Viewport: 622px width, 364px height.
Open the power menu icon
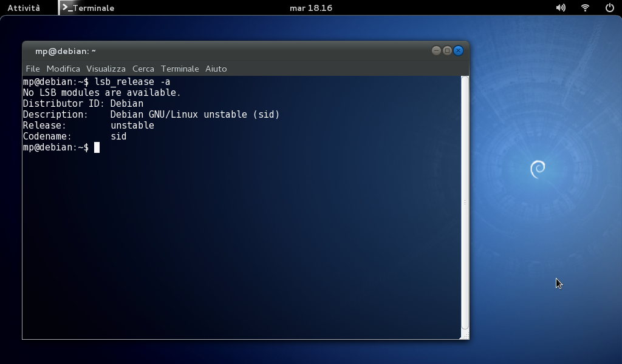tap(610, 8)
